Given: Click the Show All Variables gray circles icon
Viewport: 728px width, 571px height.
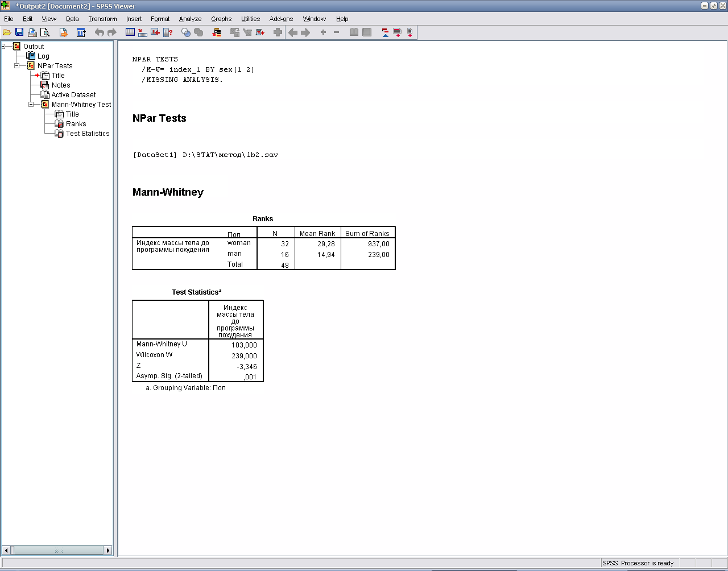Looking at the screenshot, I should [198, 32].
